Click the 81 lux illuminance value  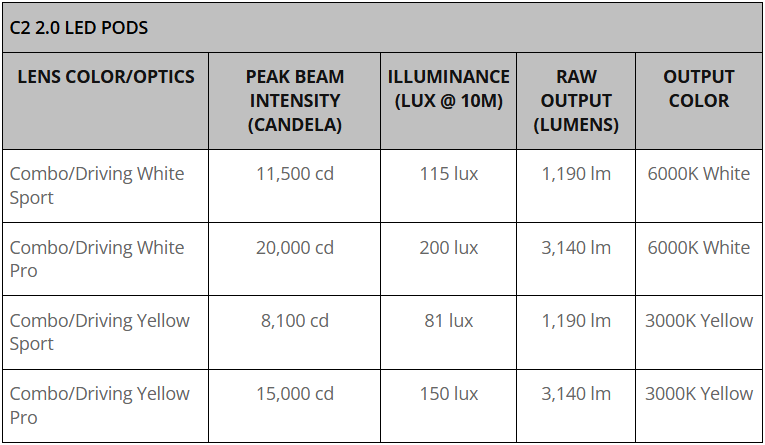449,321
